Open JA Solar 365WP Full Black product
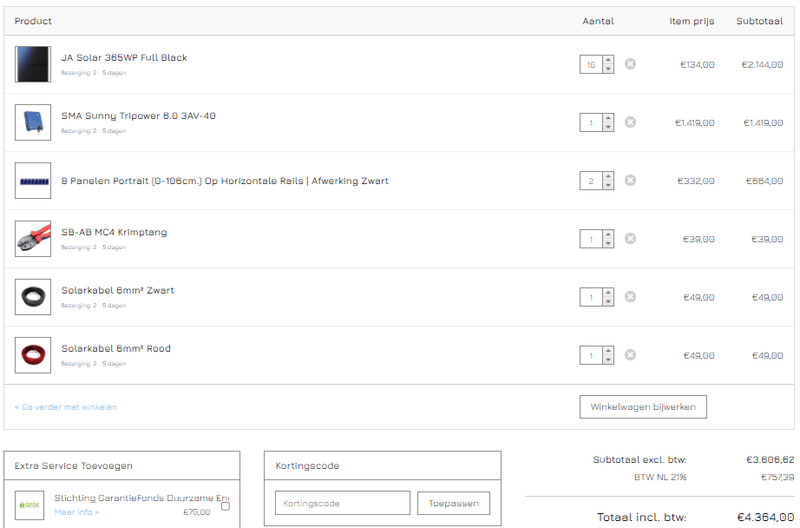Image resolution: width=800 pixels, height=528 pixels. [124, 58]
